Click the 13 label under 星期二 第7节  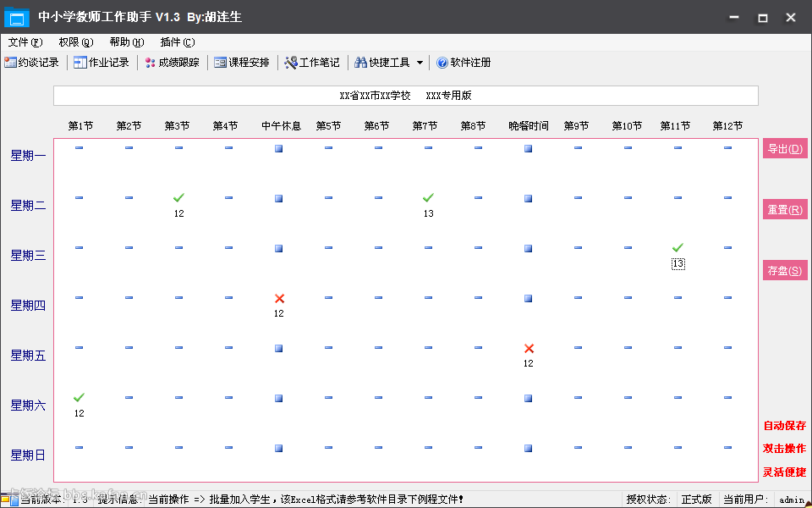pos(428,213)
